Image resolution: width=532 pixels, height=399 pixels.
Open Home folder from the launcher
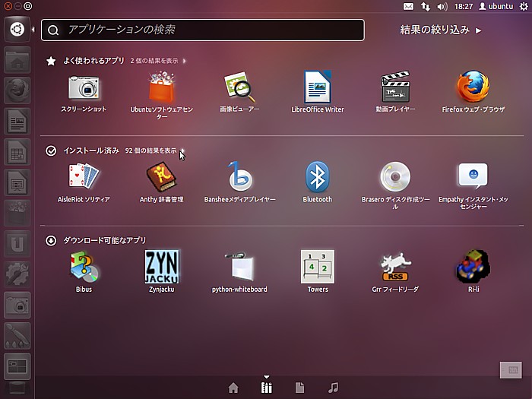click(17, 60)
